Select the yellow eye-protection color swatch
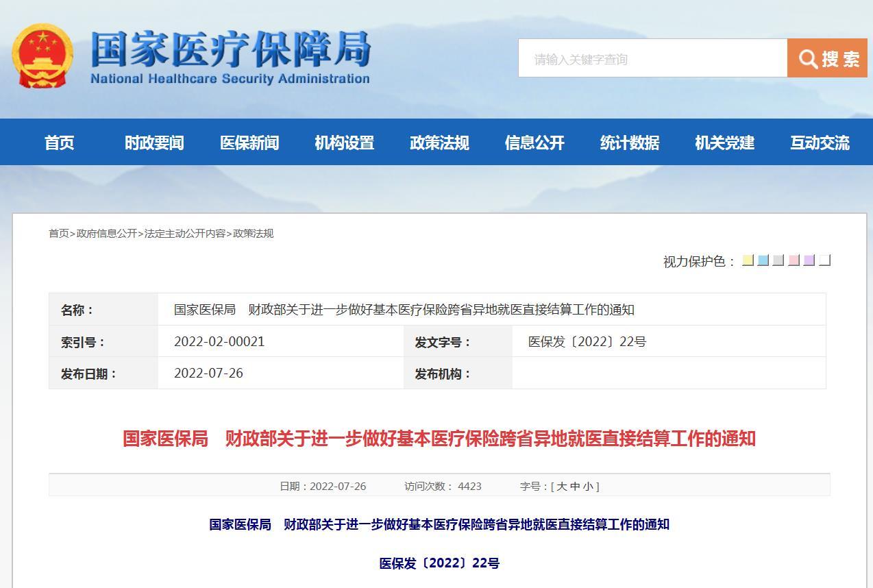 [x=748, y=260]
